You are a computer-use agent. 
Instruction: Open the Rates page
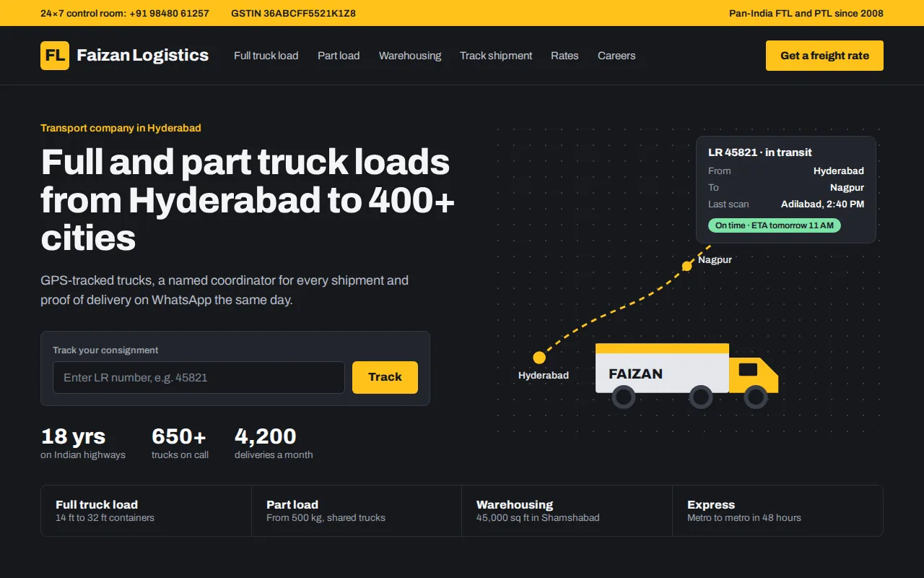(x=565, y=56)
